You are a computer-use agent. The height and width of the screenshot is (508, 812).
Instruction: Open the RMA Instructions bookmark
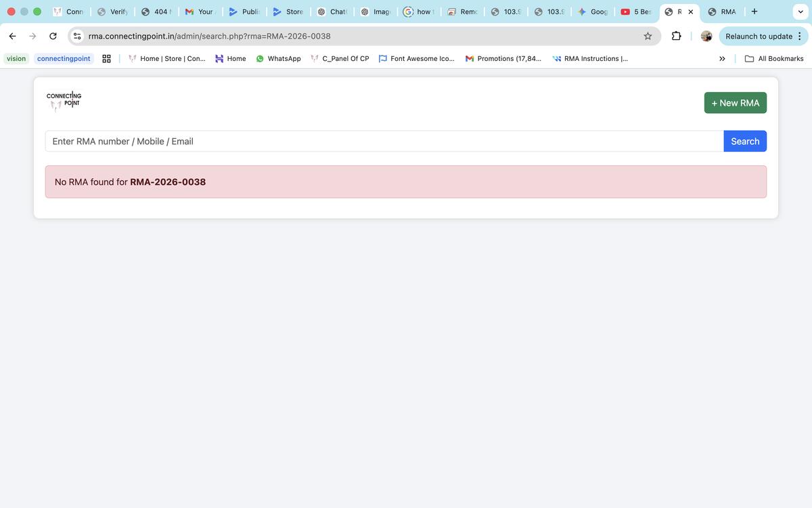(x=590, y=59)
